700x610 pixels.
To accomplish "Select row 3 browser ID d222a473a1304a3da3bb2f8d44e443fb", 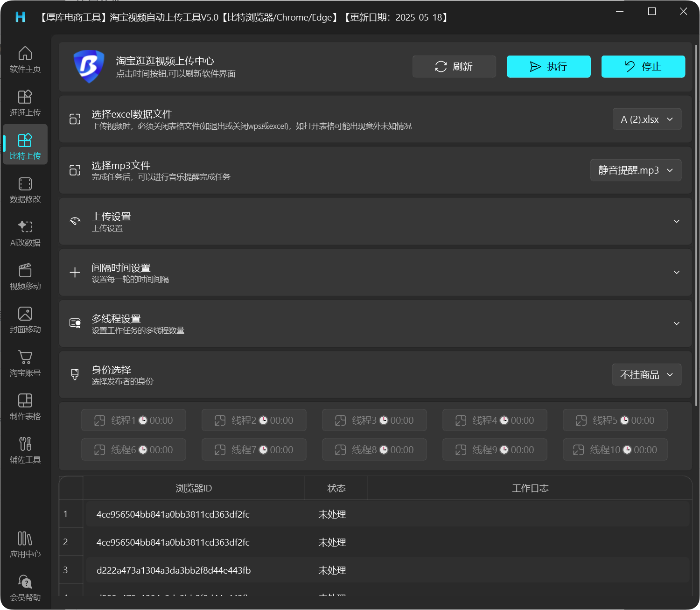I will (174, 570).
